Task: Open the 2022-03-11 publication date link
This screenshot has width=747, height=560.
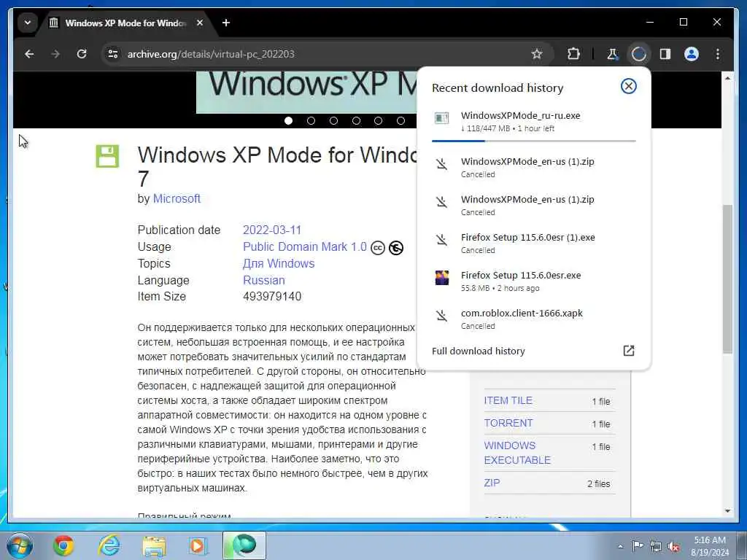Action: coord(272,230)
